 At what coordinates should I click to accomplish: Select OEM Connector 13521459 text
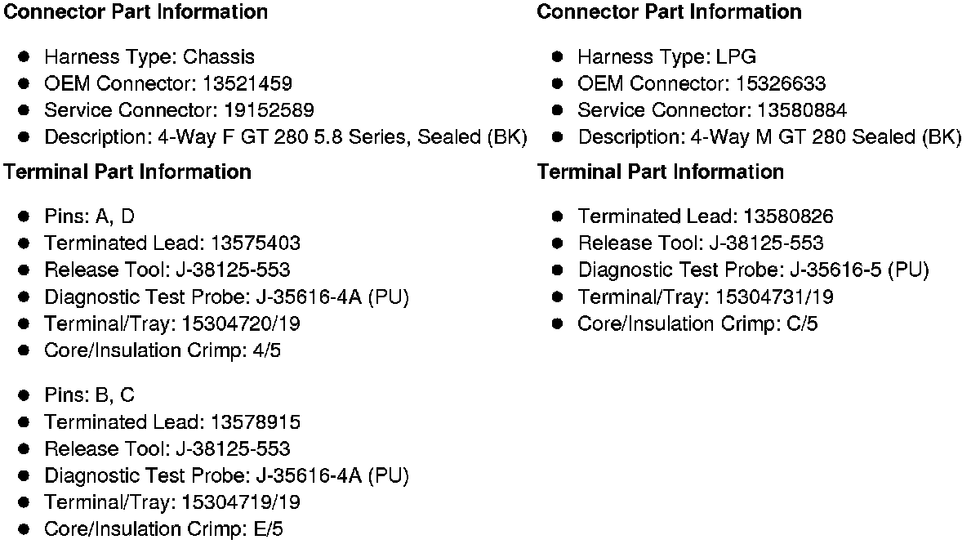click(168, 84)
